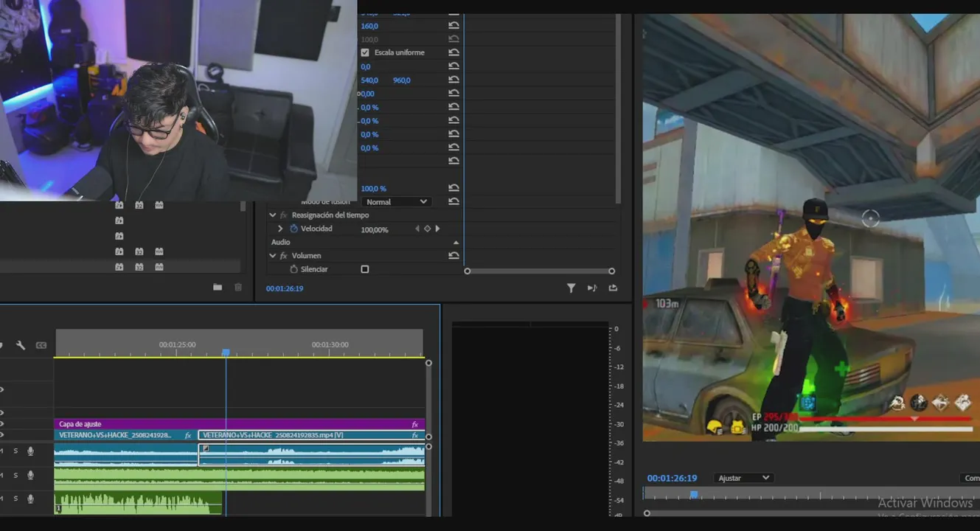The height and width of the screenshot is (531, 980).
Task: Select the VETERANO+VS+HACKE_250824192835.mp4 [V] clip
Action: pyautogui.click(x=311, y=435)
